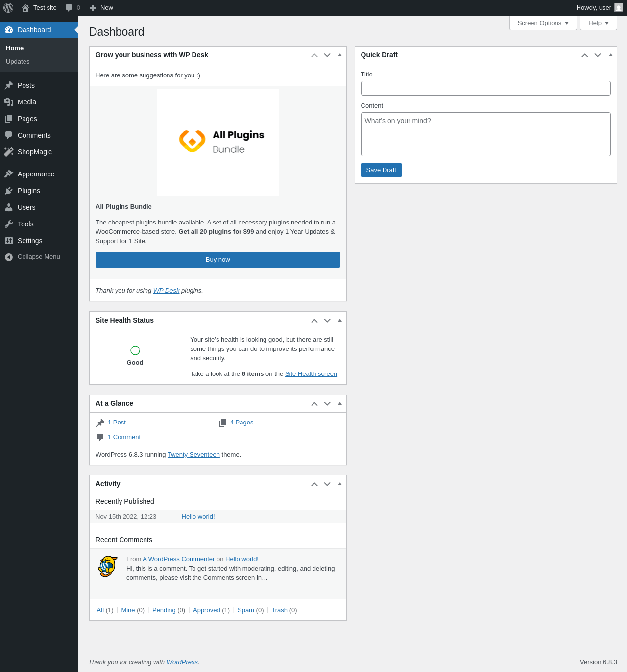Open the Screen Options dropdown
The image size is (627, 672).
click(x=543, y=23)
